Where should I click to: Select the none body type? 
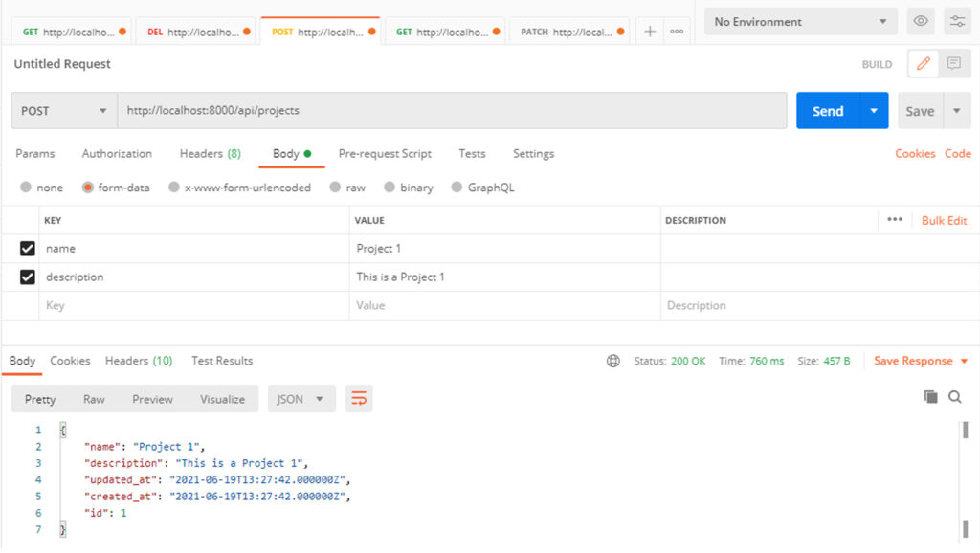(26, 187)
